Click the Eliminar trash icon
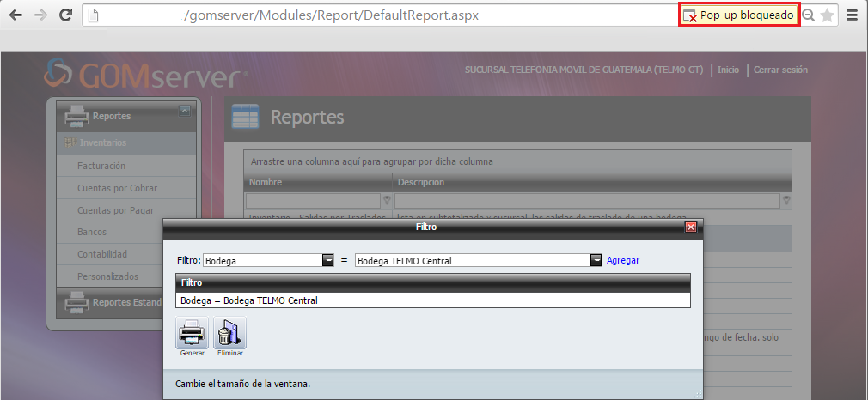 (x=229, y=333)
